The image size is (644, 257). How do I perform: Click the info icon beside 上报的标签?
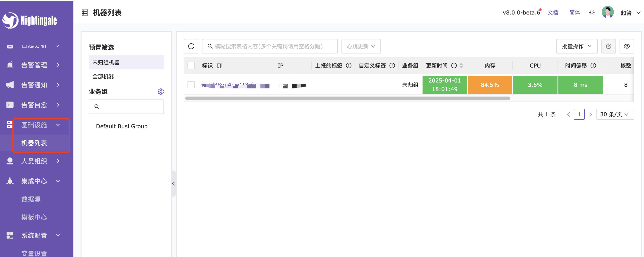[x=348, y=65]
